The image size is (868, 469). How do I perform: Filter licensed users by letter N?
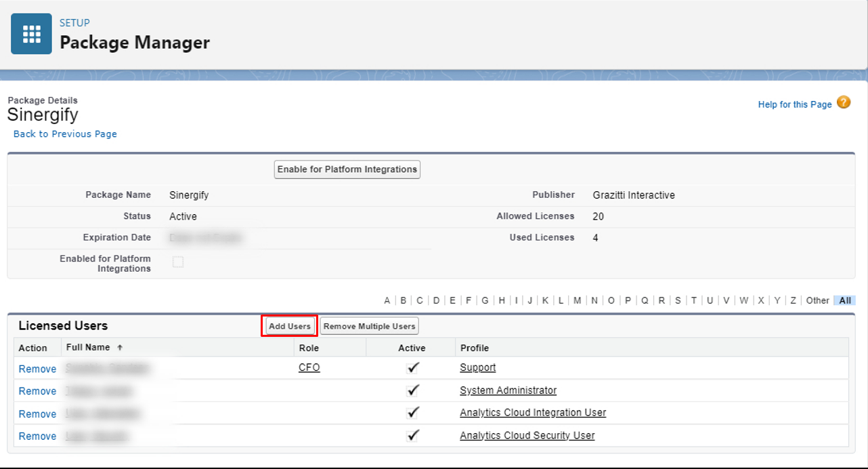pos(594,300)
